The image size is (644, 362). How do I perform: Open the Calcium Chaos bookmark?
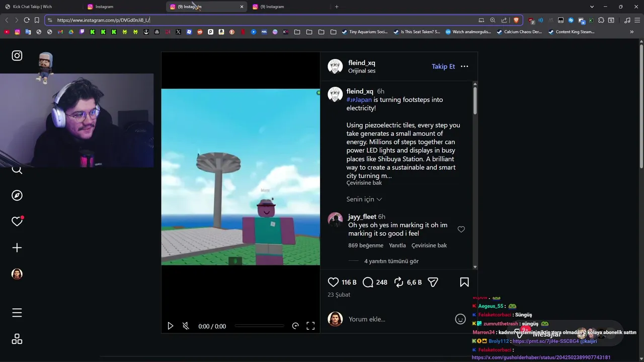[x=519, y=32]
